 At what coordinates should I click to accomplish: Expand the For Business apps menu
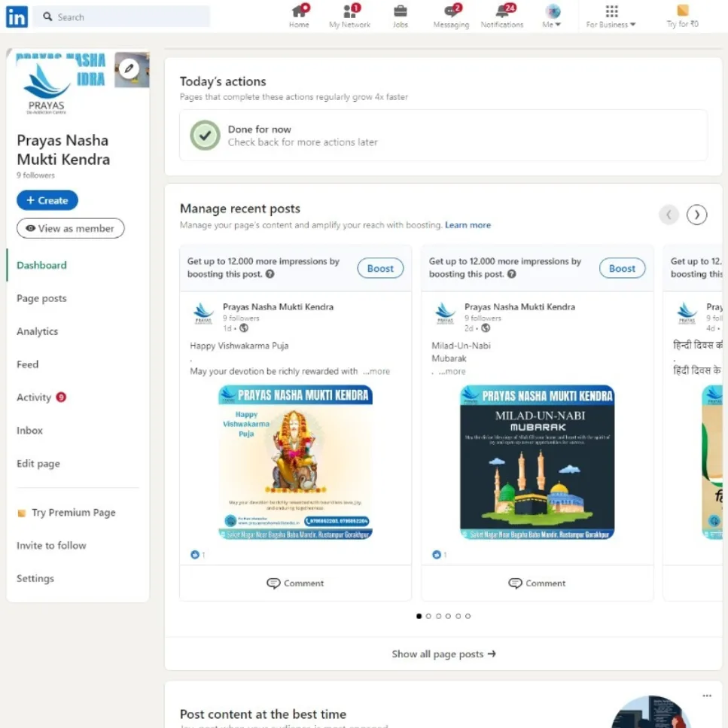[x=611, y=16]
